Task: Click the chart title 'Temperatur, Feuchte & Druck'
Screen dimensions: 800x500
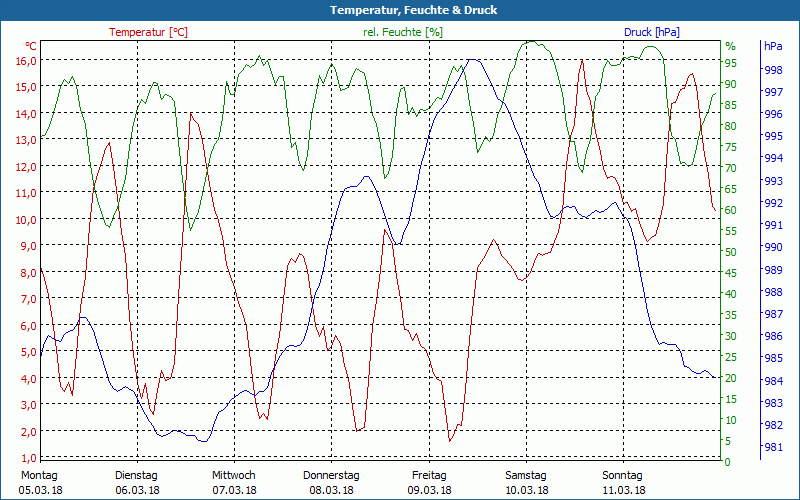Action: [413, 10]
